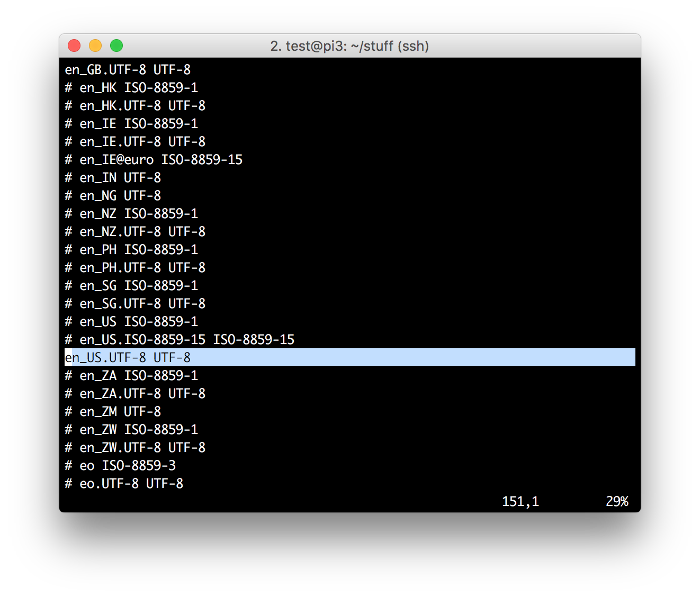Click the line '# en_ZM UTF-8'
This screenshot has height=597, width=700.
(x=113, y=412)
